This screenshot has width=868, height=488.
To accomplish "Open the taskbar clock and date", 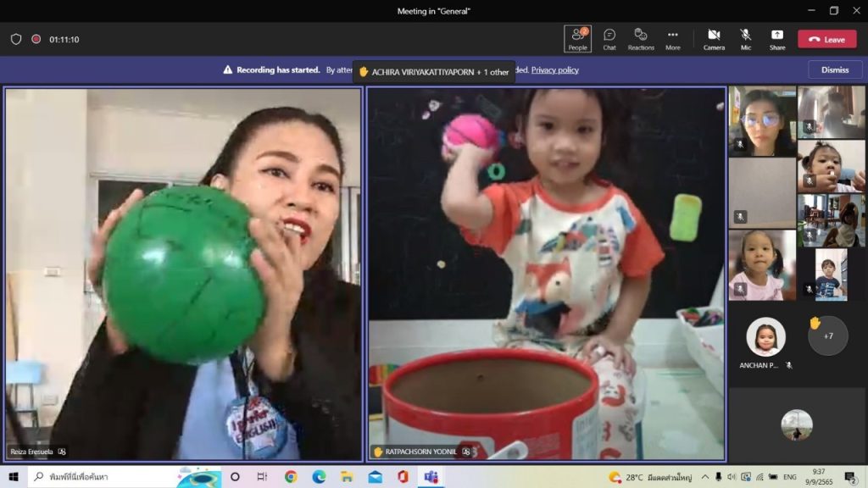I will (x=819, y=476).
